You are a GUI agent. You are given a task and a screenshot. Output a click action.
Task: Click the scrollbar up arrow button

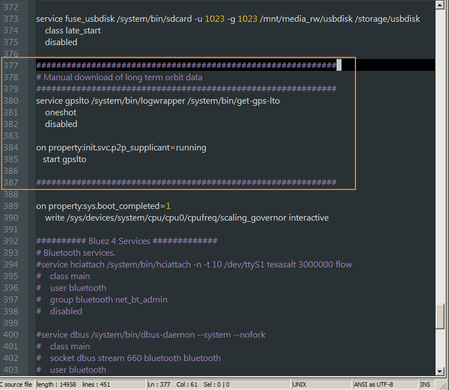coord(440,5)
